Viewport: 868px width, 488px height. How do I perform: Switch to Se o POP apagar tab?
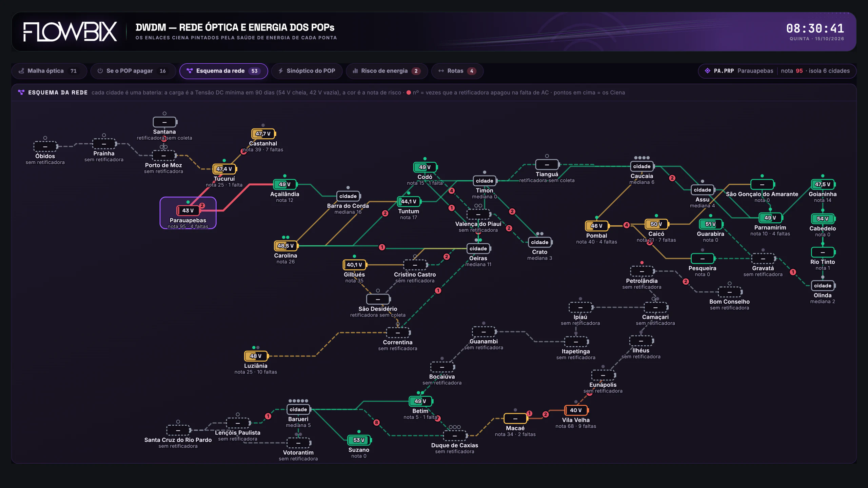click(x=133, y=71)
